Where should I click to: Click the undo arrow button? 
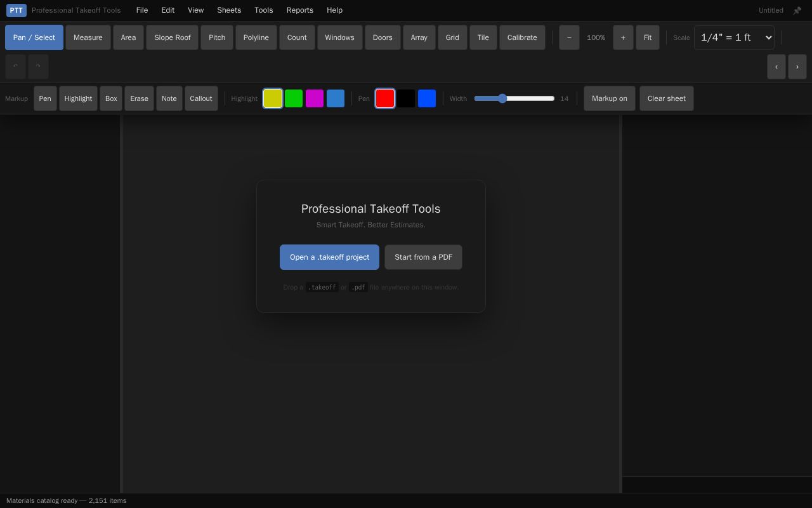click(x=16, y=67)
